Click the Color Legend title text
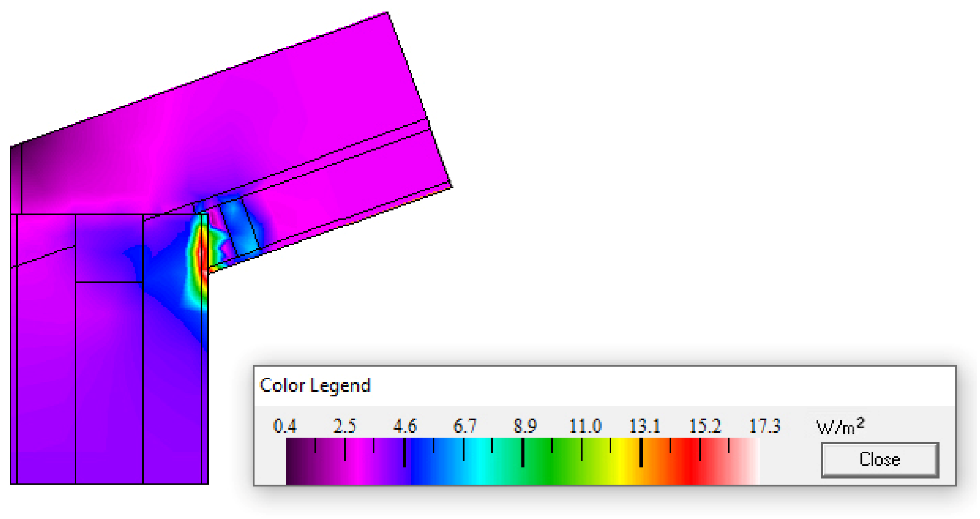This screenshot has width=980, height=519. click(315, 385)
